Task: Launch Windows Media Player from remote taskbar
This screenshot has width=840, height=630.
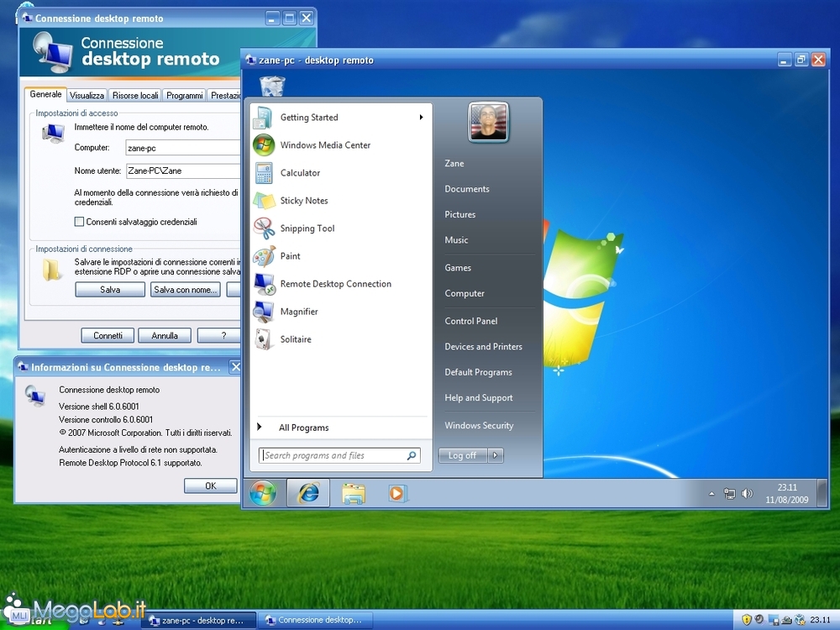Action: click(397, 493)
